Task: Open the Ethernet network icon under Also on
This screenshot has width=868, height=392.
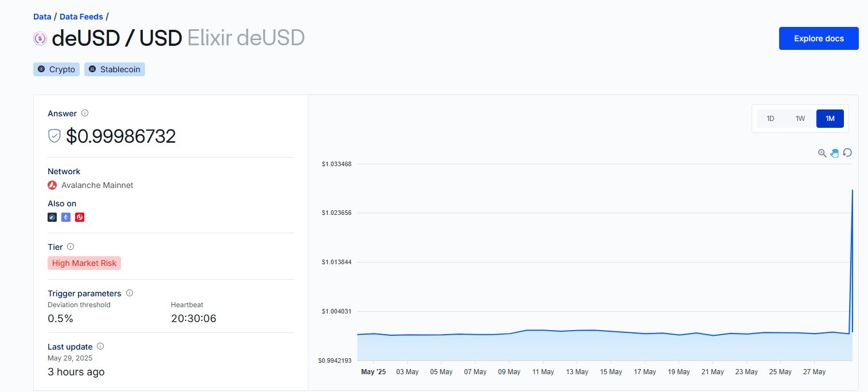Action: [x=66, y=217]
